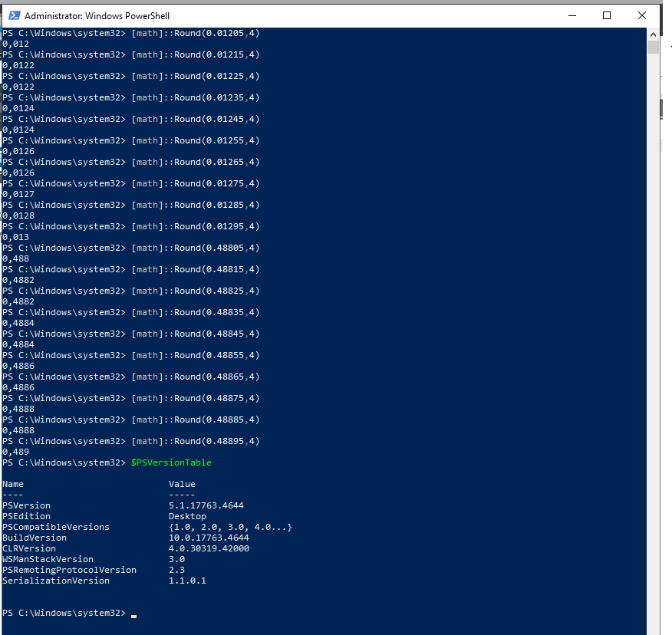Click the value 5.1.17763.4644
Screen dimensions: 672x635
(x=206, y=505)
